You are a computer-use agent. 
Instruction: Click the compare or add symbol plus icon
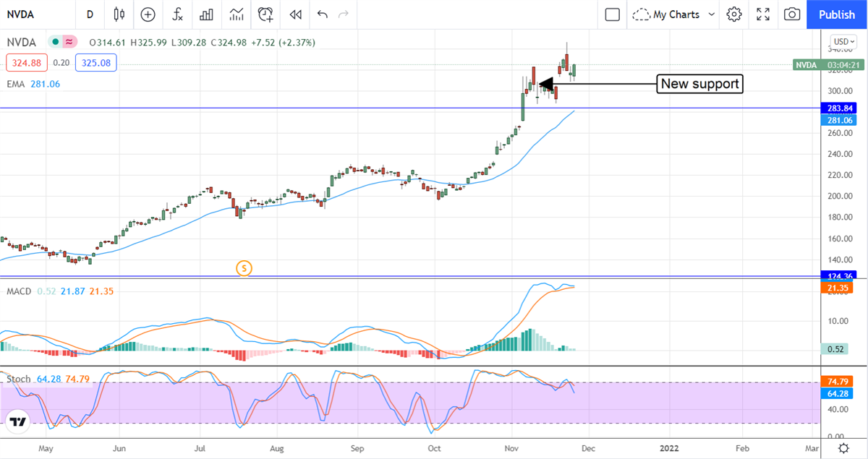pos(148,14)
